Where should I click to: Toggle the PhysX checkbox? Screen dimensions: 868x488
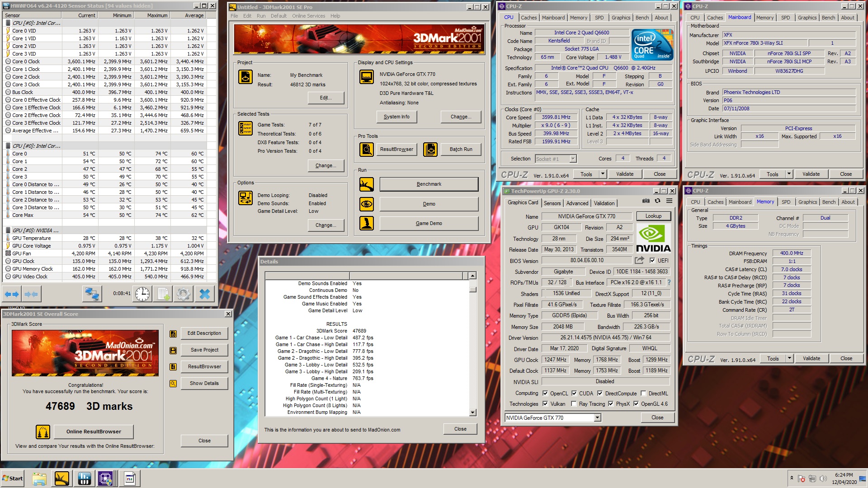(x=611, y=404)
